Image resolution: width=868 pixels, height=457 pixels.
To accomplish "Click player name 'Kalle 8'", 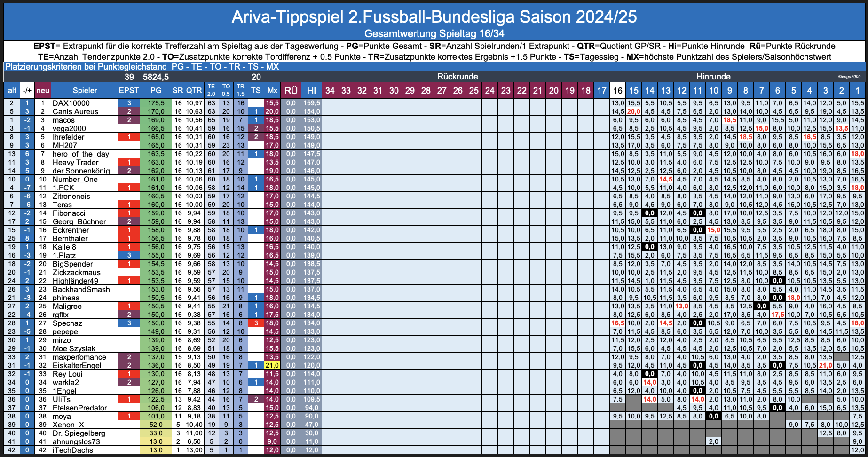I will point(64,247).
